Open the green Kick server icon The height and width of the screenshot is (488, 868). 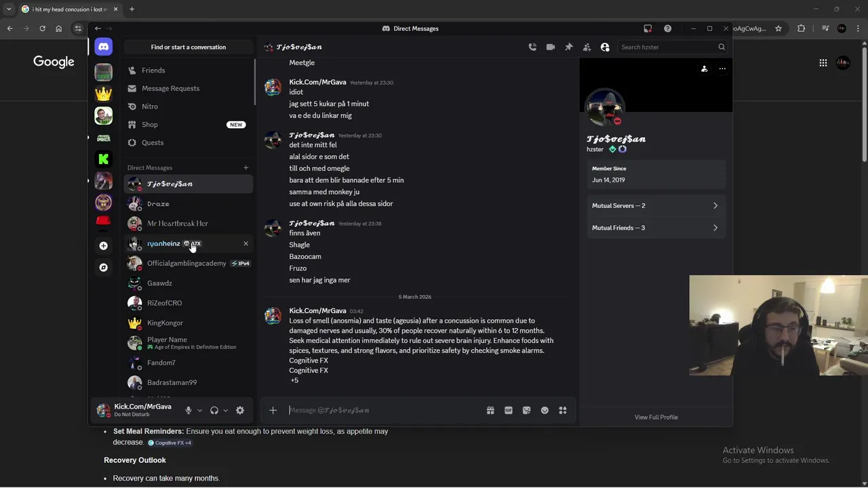point(103,159)
